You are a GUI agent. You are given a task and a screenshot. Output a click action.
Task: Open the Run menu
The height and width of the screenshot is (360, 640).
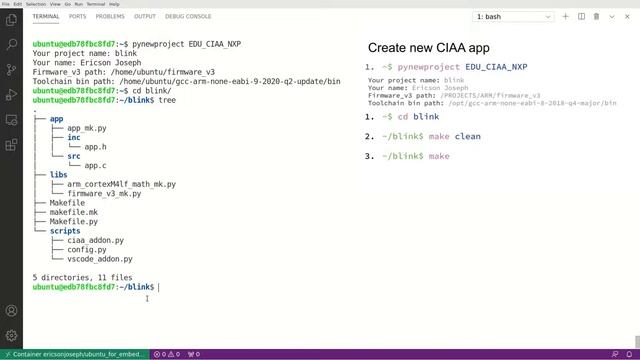pos(79,4)
